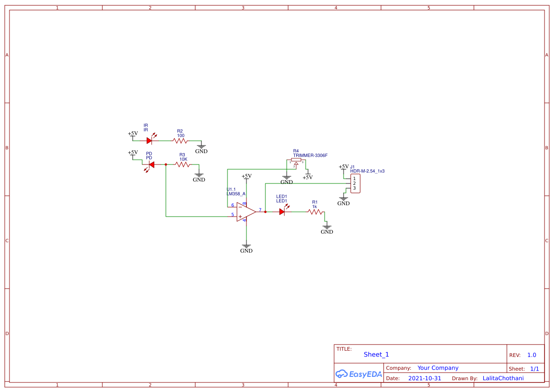Click the EasyEDA logo
The height and width of the screenshot is (392, 554).
[358, 374]
